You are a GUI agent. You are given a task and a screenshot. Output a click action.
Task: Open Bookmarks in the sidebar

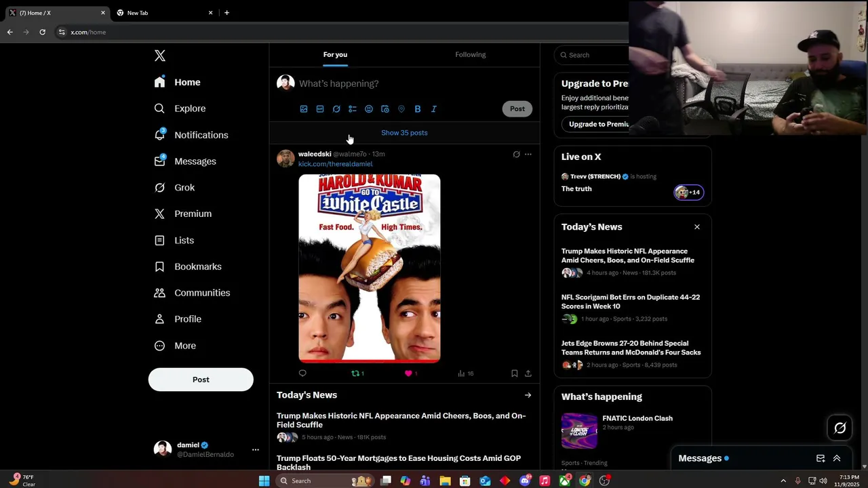pos(188,266)
